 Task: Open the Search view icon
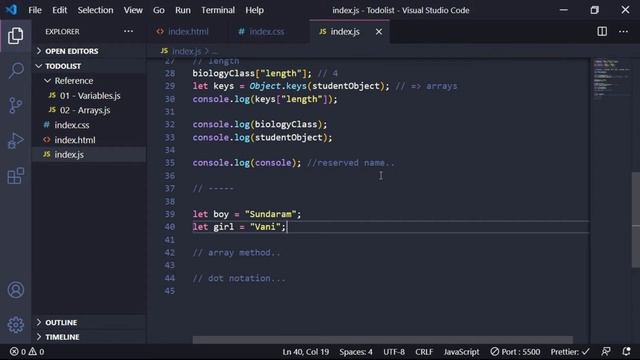16,70
